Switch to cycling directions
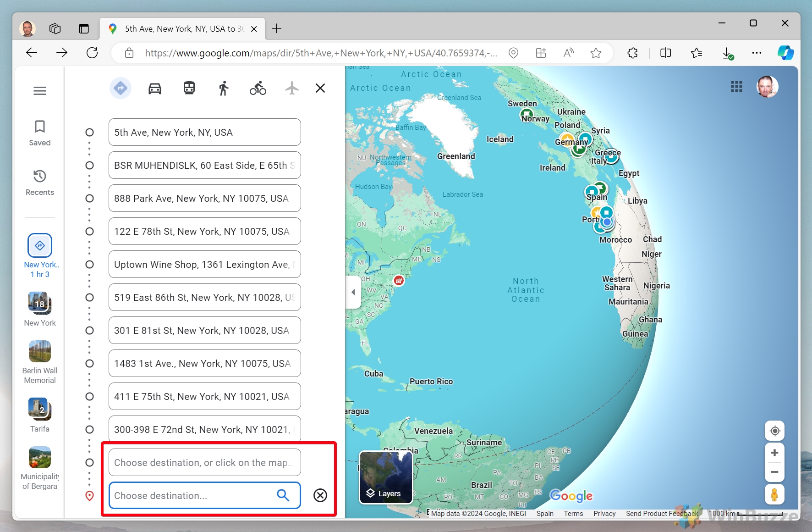Screen dimensions: 812x532 (258, 88)
